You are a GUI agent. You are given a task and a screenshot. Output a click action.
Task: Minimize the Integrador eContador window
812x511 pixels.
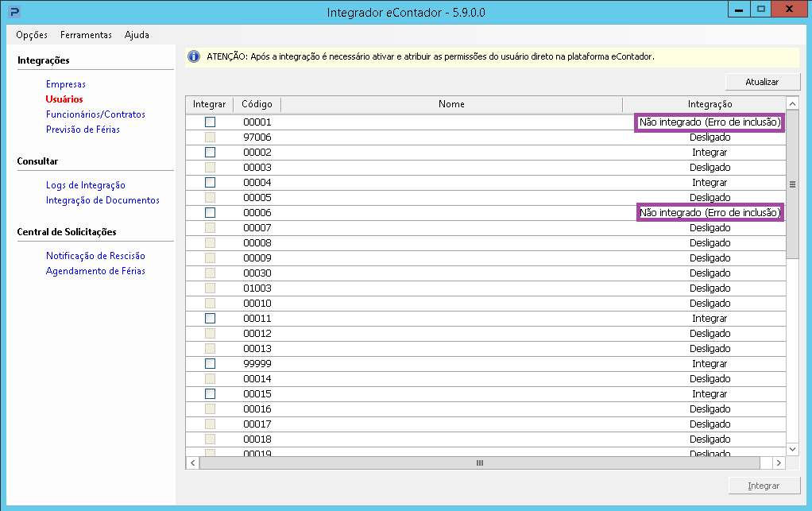pos(739,10)
